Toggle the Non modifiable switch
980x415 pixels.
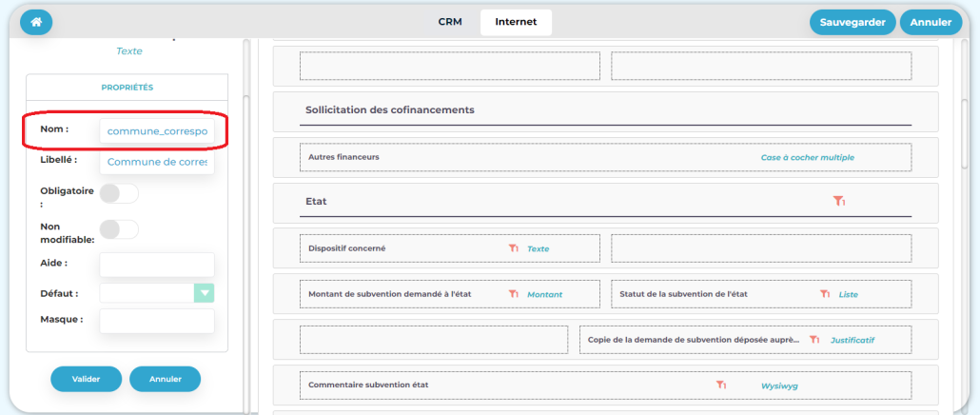(x=119, y=229)
